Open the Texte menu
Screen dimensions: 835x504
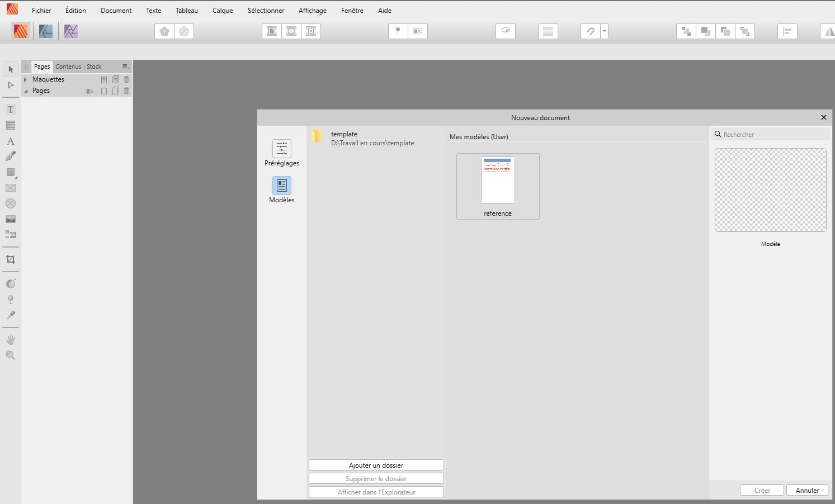(153, 11)
